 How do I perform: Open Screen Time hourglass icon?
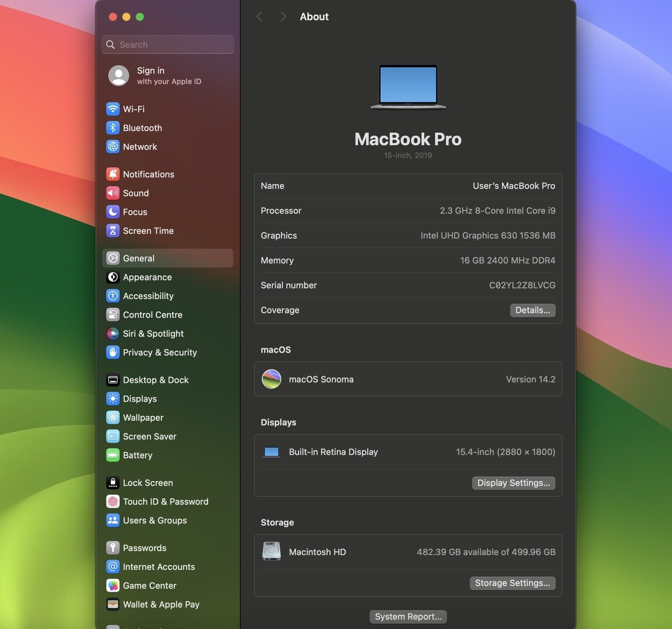[x=113, y=231]
